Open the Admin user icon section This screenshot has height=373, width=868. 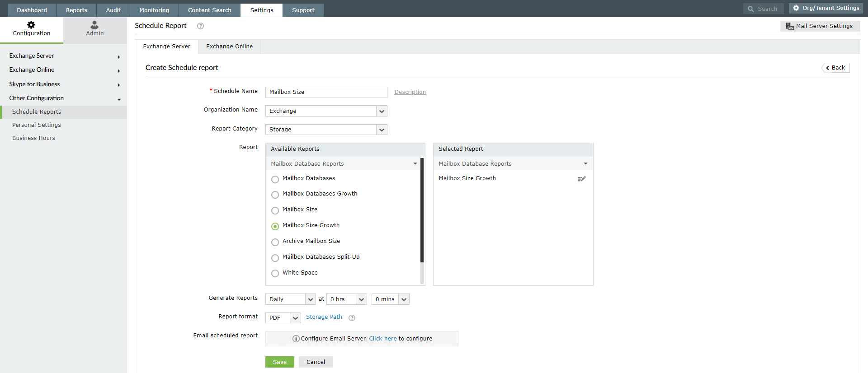[x=94, y=25]
